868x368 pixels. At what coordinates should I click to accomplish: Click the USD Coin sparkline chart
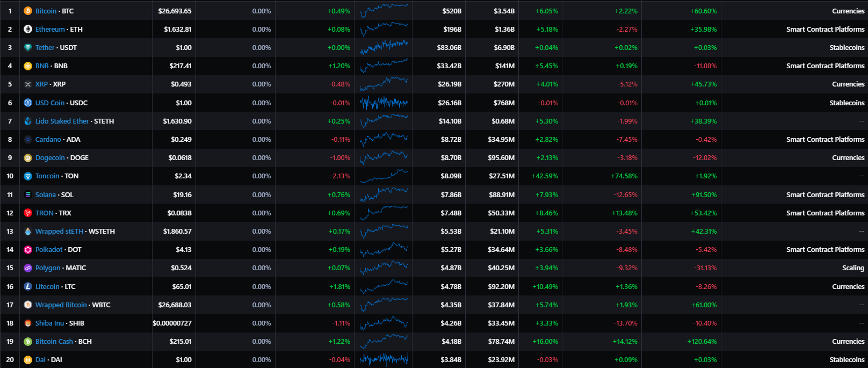[384, 103]
